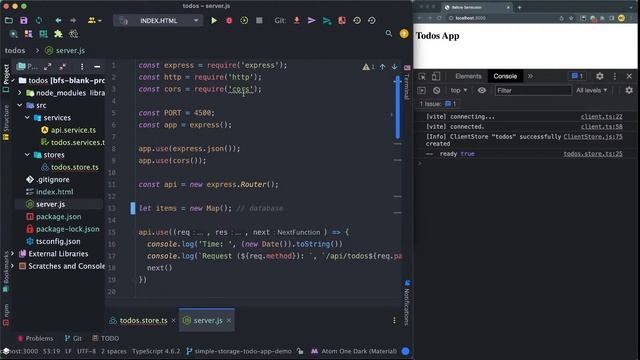Click the green Run button
Screen dimensions: 640x360
[214, 20]
